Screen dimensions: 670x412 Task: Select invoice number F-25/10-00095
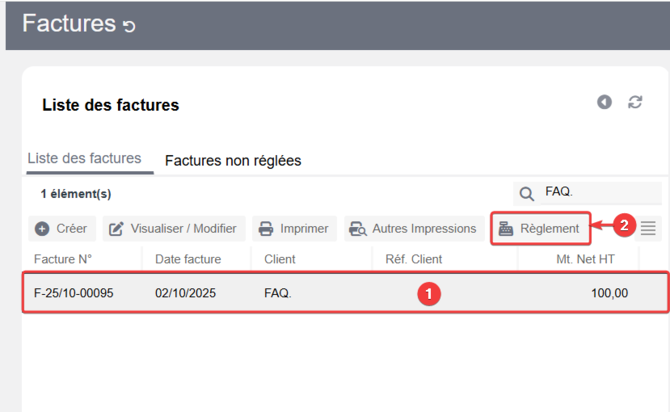click(73, 293)
